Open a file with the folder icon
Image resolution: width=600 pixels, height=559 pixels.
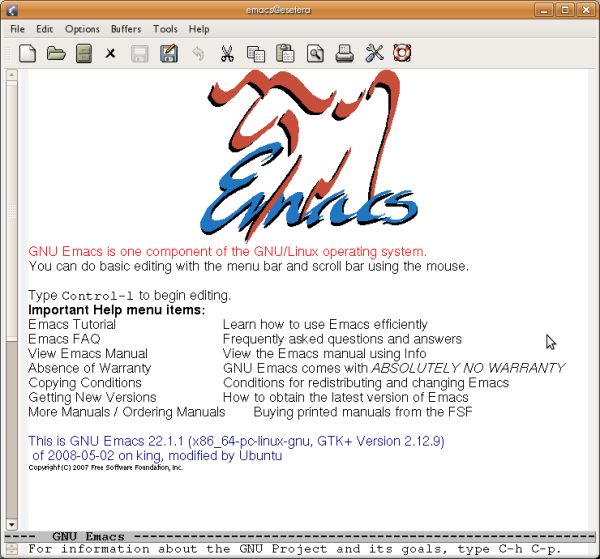(56, 53)
